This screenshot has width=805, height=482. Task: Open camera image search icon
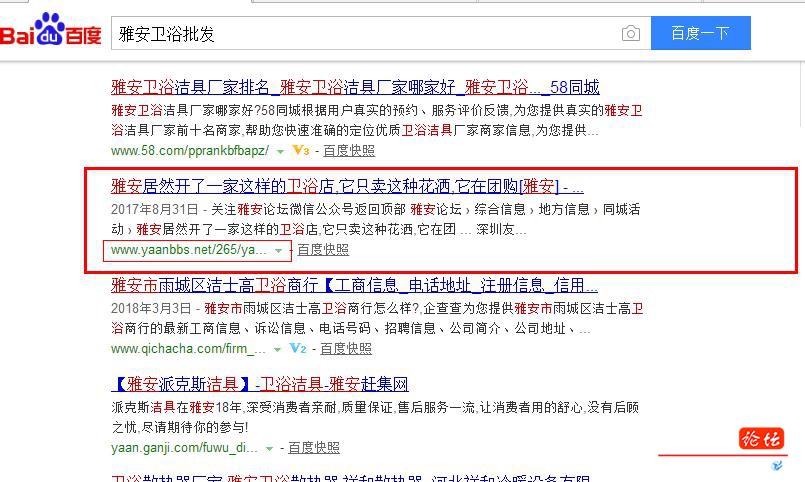pos(630,33)
